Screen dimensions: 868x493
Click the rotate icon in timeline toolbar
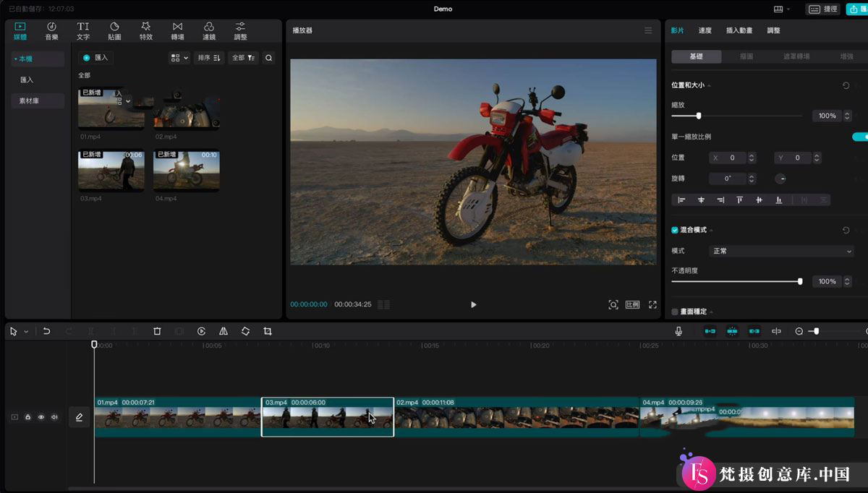pyautogui.click(x=246, y=331)
